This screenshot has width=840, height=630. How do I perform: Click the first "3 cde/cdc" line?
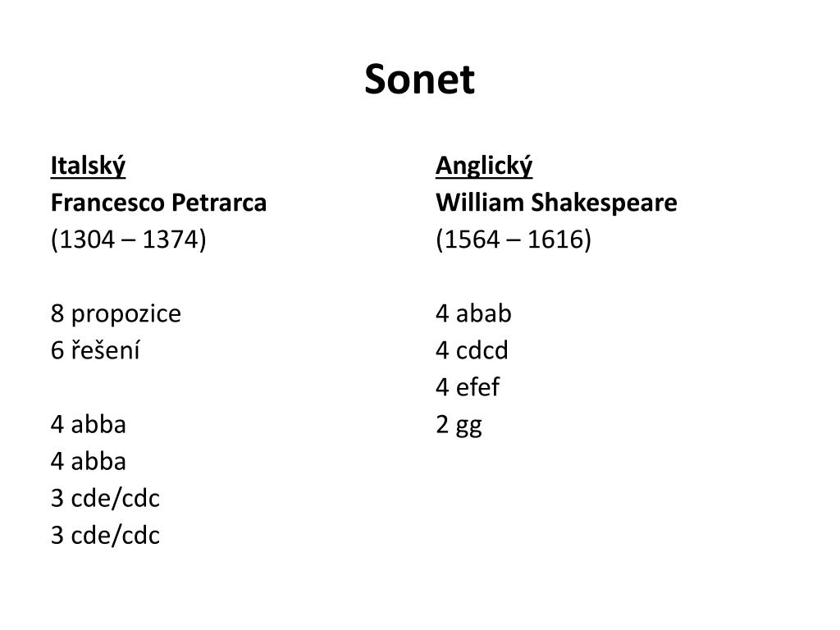[x=105, y=498]
